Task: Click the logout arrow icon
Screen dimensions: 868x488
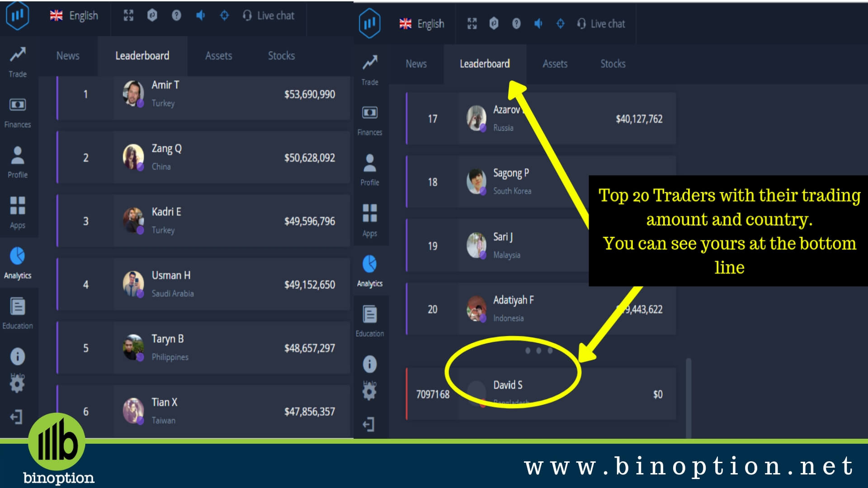Action: click(x=368, y=424)
